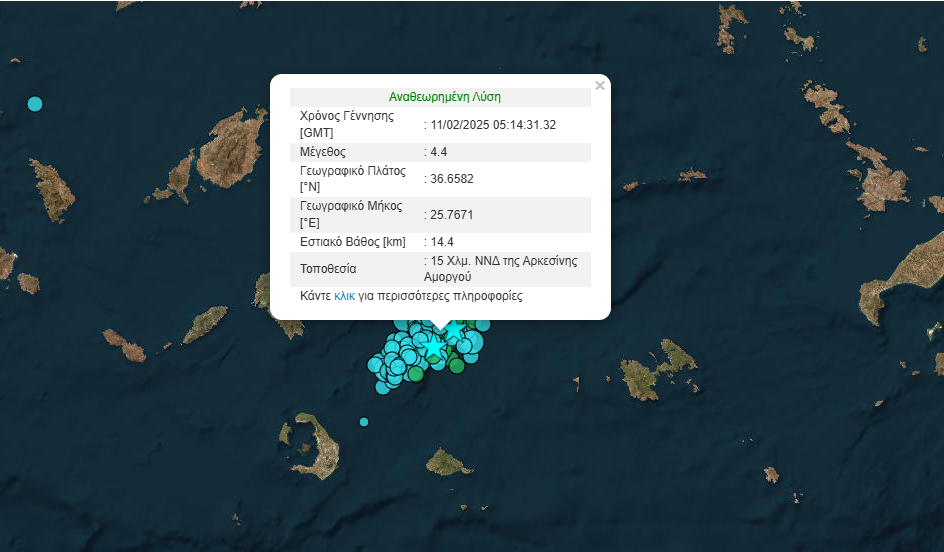Click the 'Μέγεθος' row label
Viewport: 944px width, 552px height.
323,152
